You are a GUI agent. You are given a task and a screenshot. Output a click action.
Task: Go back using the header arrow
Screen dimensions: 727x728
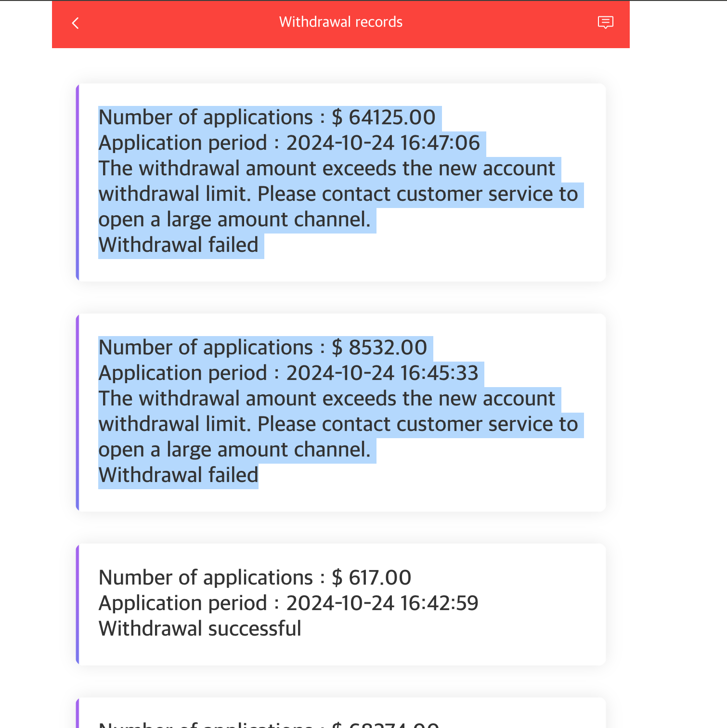(75, 23)
